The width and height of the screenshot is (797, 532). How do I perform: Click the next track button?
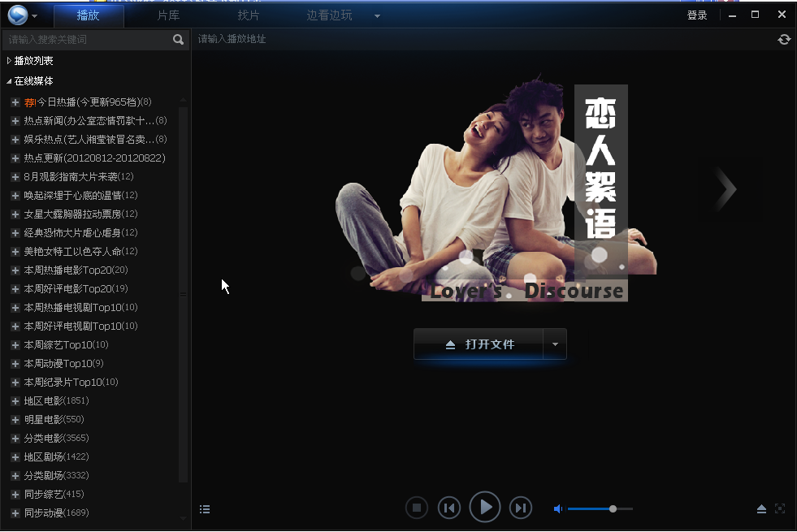click(x=521, y=508)
